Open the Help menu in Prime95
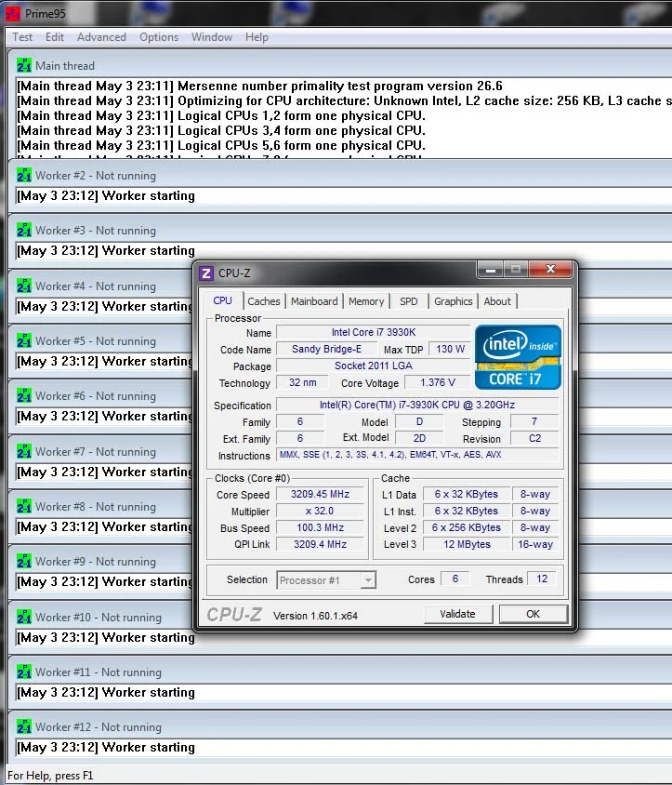Viewport: 672px width, 785px height. (257, 37)
